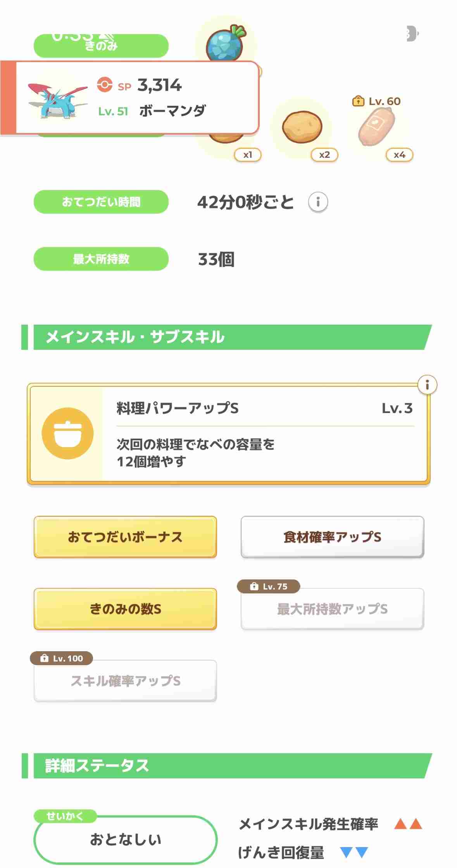Tap the きのみ label

click(101, 46)
